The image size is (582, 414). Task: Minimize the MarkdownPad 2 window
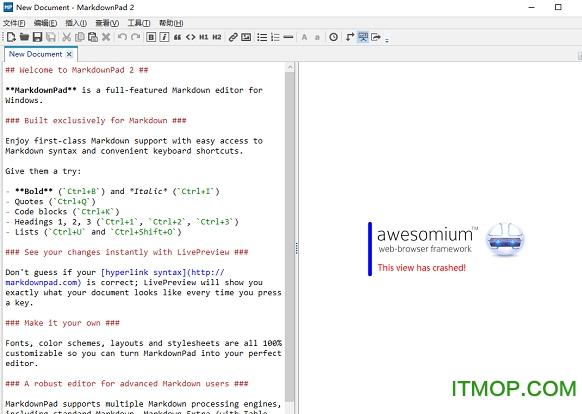532,7
